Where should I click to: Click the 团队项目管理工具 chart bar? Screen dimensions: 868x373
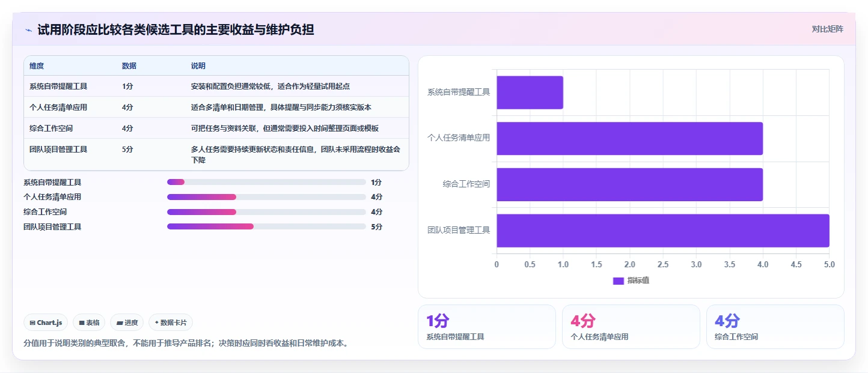pos(663,231)
